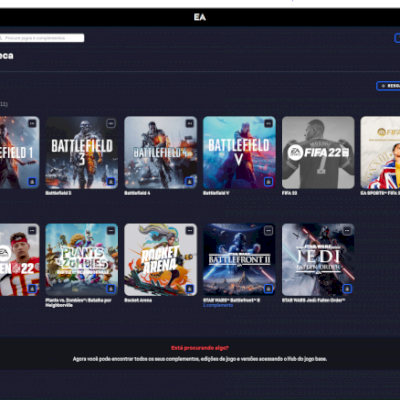Click the 'Battlefield 3' title text
This screenshot has height=400, width=400.
(x=58, y=193)
